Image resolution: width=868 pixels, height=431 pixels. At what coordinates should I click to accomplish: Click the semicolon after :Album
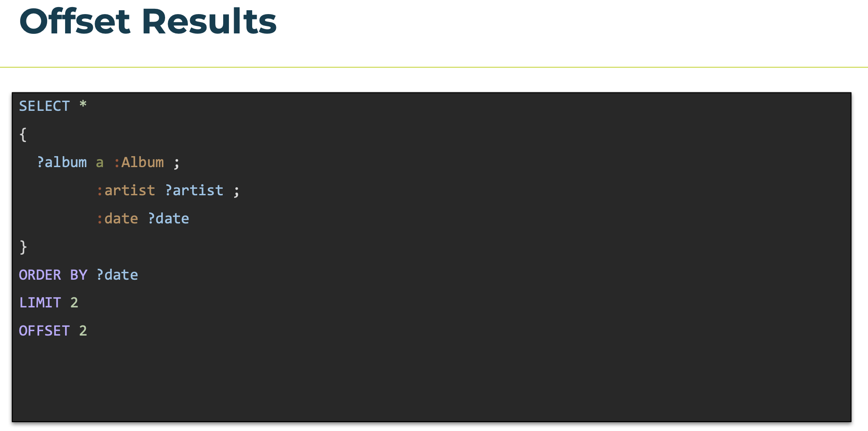[177, 164]
